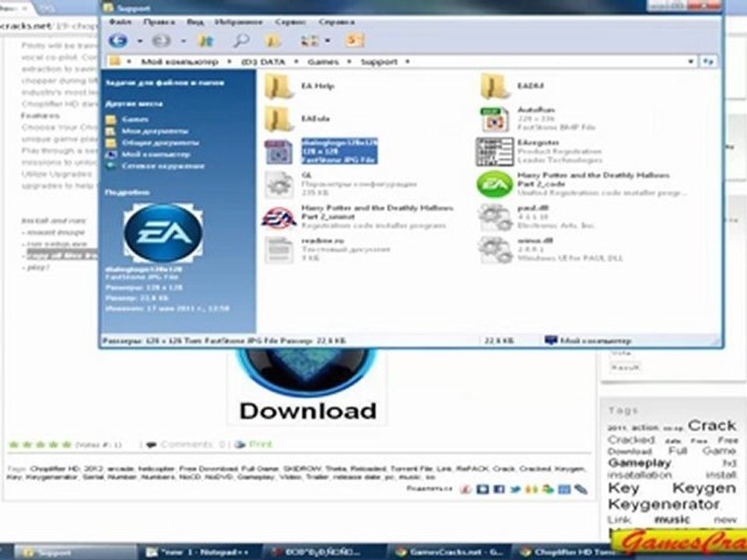Click the Download button on web page
747x560 pixels.
307,386
